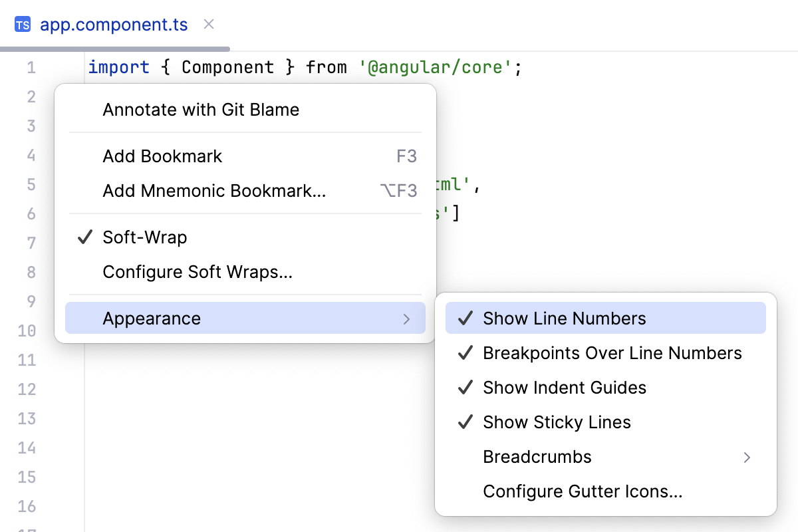This screenshot has height=532, width=798.
Task: Disable Show Indent Guides
Action: (564, 387)
